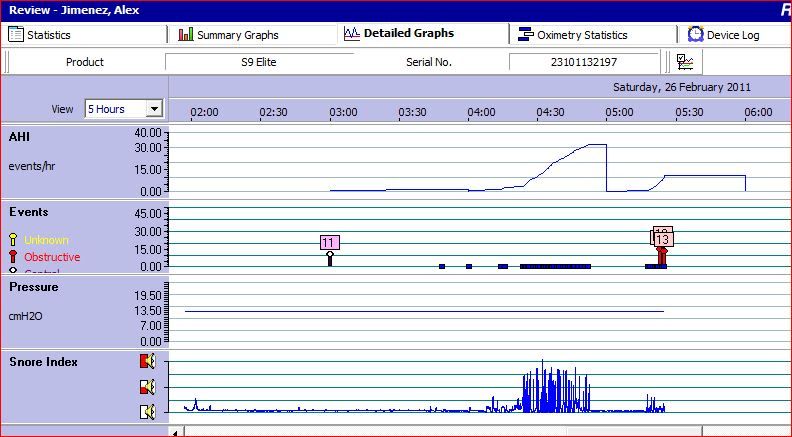Click the low snore speaker icon

pos(147,412)
